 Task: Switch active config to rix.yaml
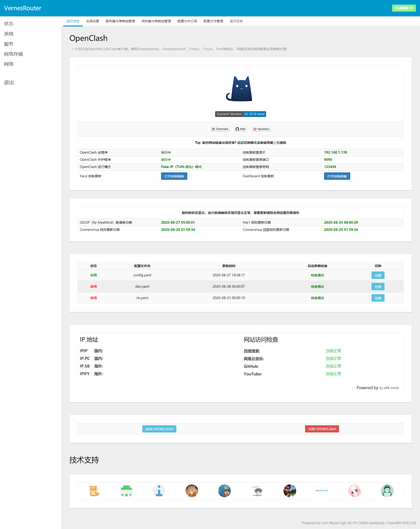[x=378, y=298]
